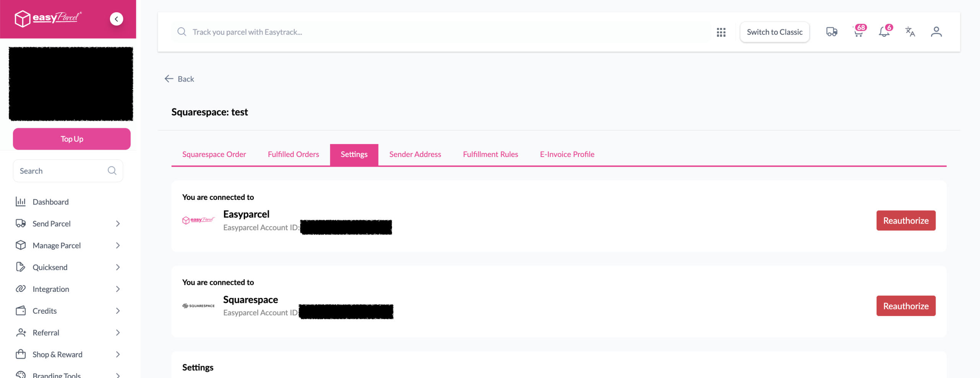The height and width of the screenshot is (378, 980).
Task: Expand the Send Parcel submenu chevron
Action: pos(118,224)
